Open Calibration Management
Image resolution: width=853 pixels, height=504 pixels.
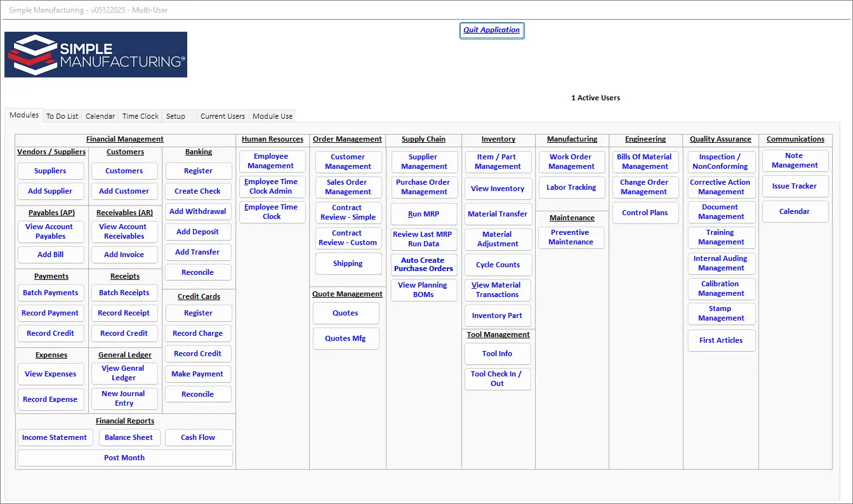pyautogui.click(x=721, y=289)
